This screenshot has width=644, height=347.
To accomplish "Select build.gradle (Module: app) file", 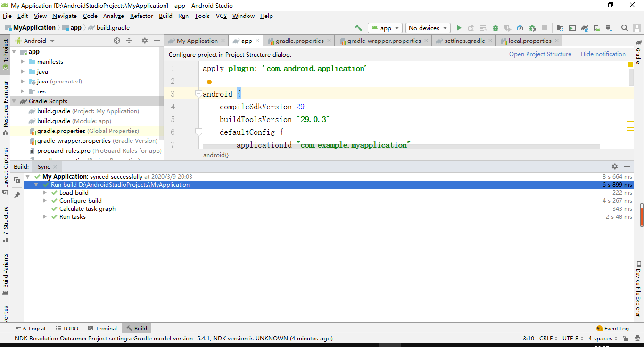I will coord(74,121).
